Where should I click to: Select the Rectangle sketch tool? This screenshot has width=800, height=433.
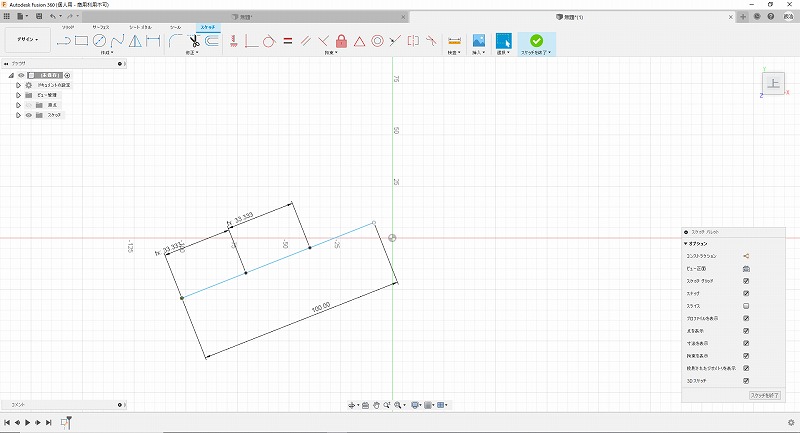(x=81, y=41)
